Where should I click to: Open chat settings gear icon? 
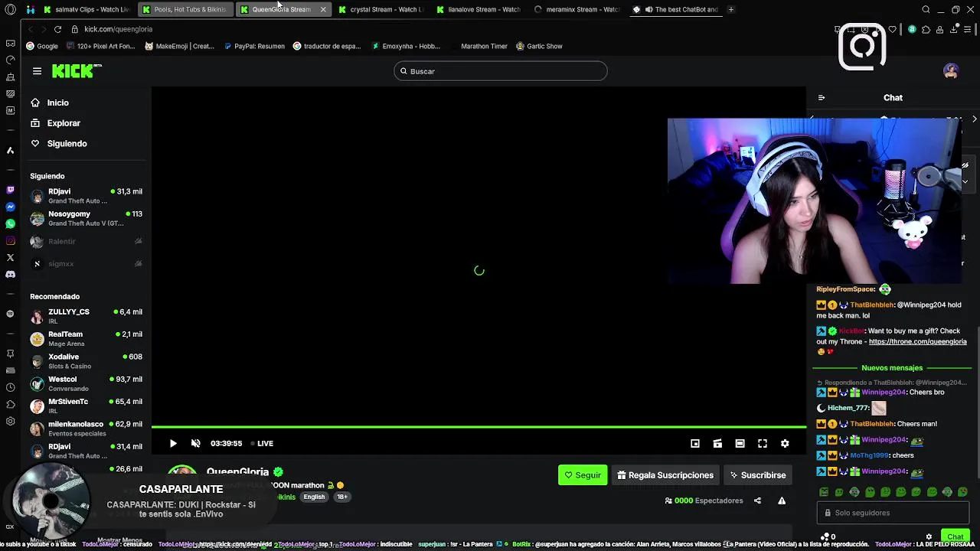(x=929, y=536)
